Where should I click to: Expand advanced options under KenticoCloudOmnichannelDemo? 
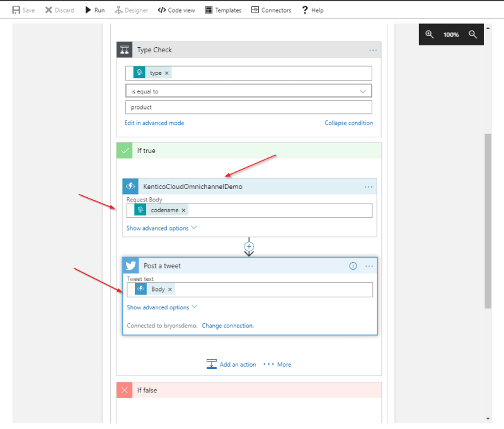click(x=161, y=228)
